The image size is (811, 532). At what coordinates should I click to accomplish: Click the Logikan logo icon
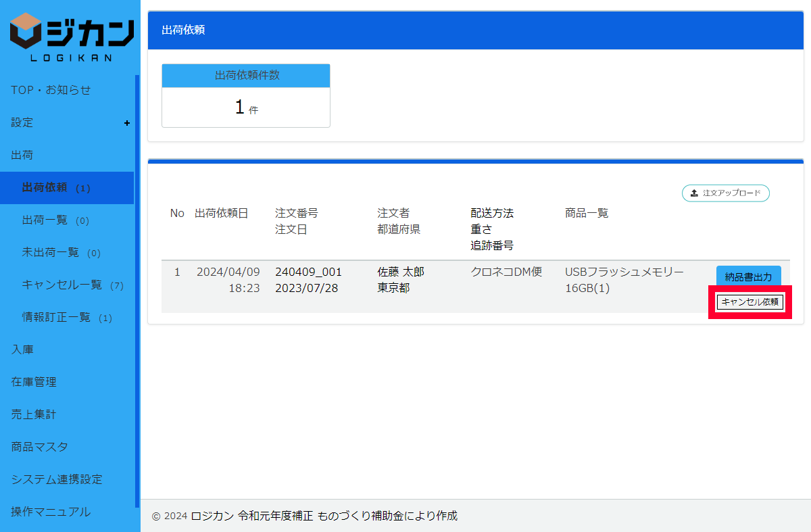[28, 32]
